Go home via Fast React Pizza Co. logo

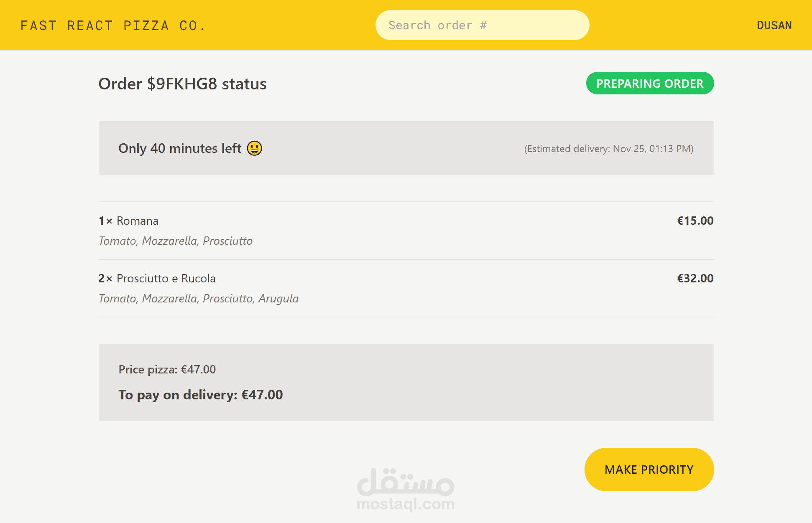(x=113, y=25)
